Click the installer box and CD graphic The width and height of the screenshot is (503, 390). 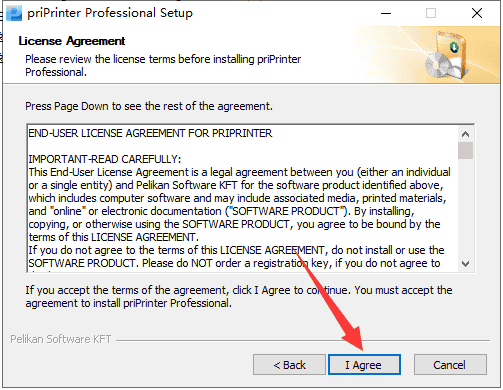coord(447,55)
